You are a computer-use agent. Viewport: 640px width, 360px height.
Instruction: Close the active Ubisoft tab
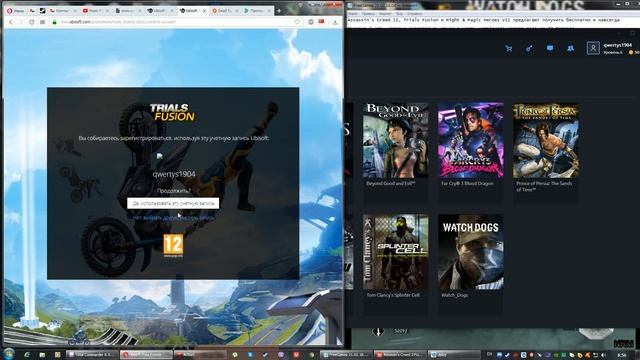204,11
